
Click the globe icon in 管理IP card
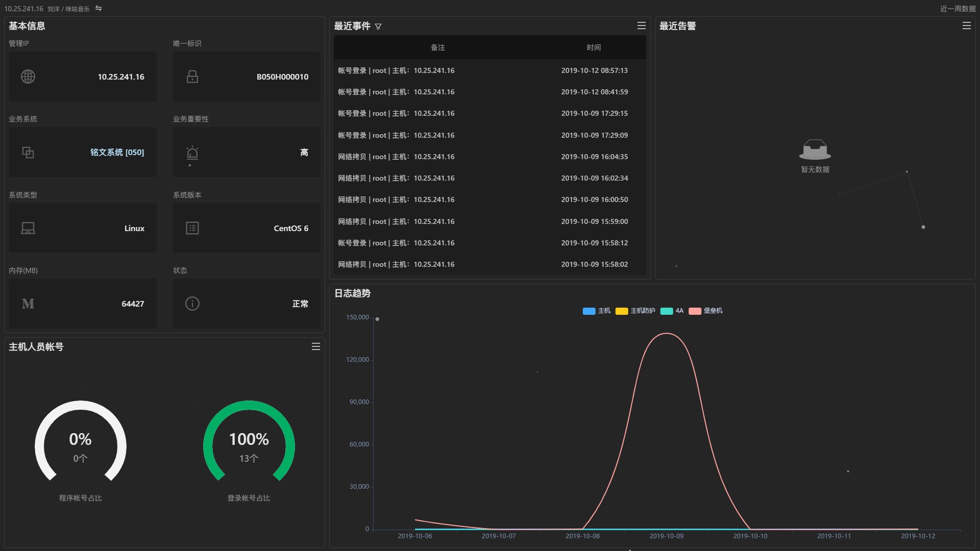(28, 77)
